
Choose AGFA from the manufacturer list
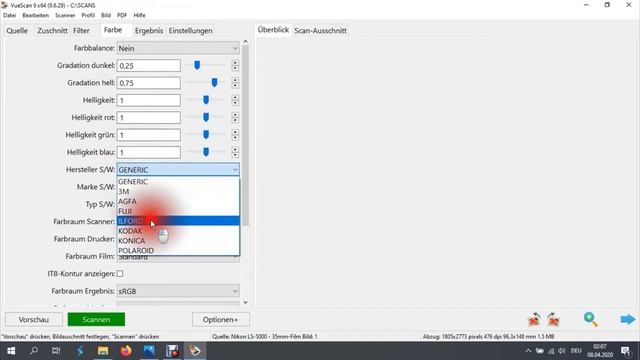[178, 201]
